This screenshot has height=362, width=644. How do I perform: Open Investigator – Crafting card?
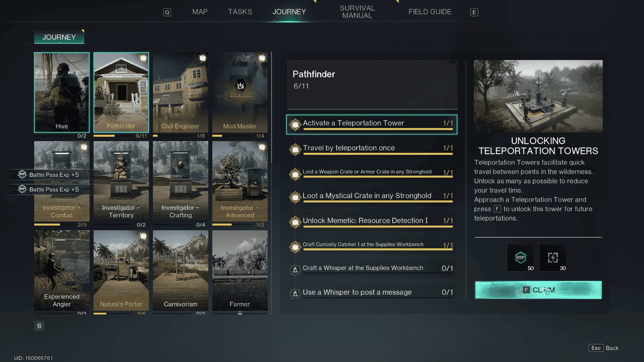pyautogui.click(x=181, y=182)
